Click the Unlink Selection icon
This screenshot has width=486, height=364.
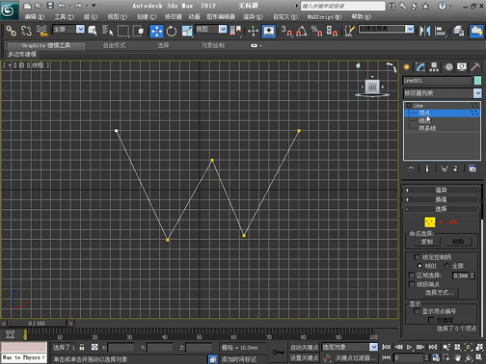tap(26, 31)
